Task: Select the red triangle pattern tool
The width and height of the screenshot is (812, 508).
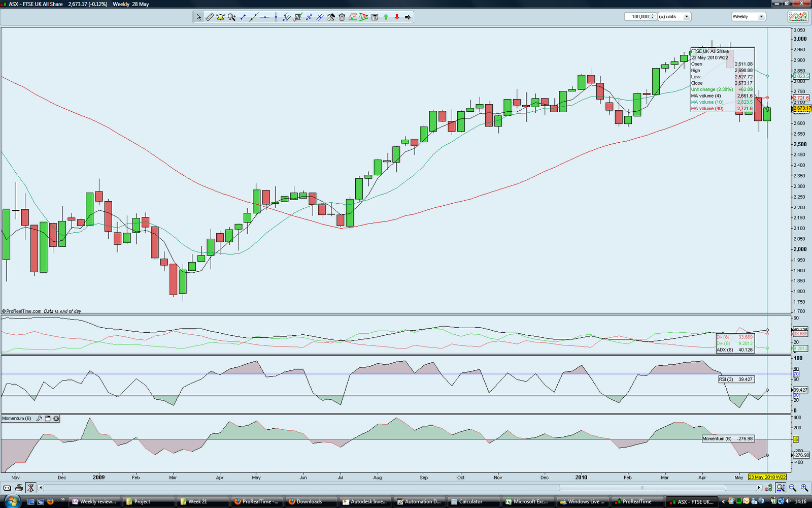Action: point(364,17)
